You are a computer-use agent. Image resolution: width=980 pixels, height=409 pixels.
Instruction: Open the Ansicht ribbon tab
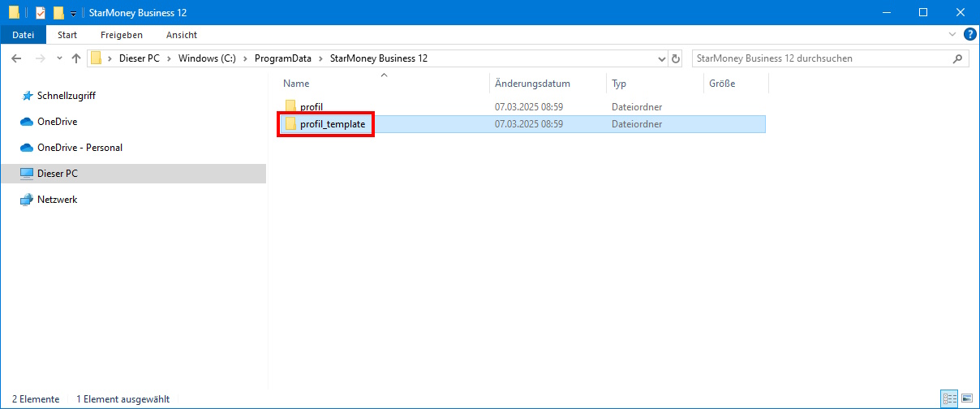tap(182, 35)
